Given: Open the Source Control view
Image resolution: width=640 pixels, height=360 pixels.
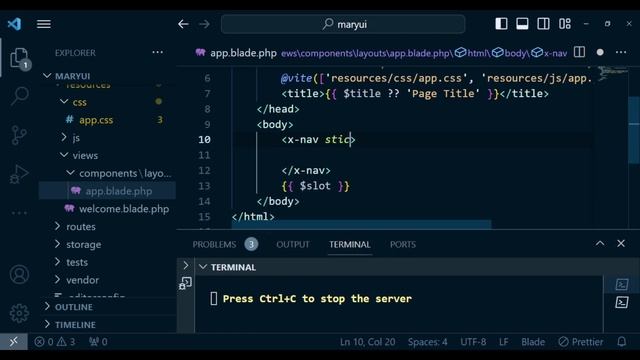Looking at the screenshot, I should (19, 135).
